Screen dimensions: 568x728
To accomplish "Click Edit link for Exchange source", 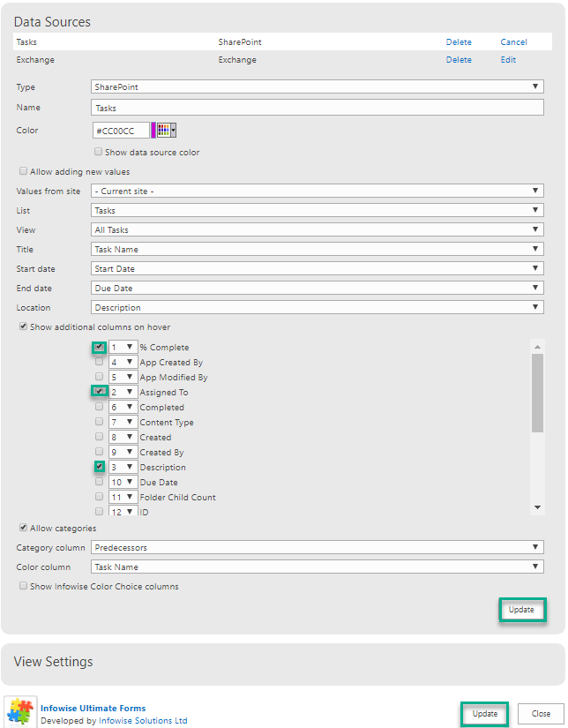I will click(508, 60).
